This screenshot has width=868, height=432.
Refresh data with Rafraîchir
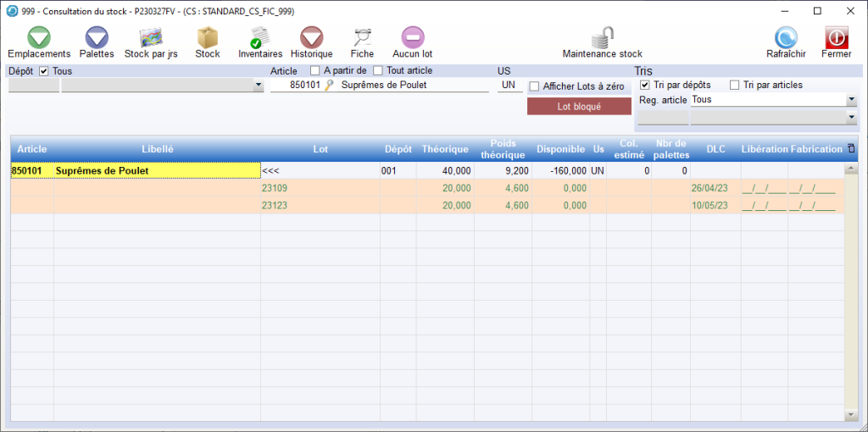pyautogui.click(x=786, y=38)
